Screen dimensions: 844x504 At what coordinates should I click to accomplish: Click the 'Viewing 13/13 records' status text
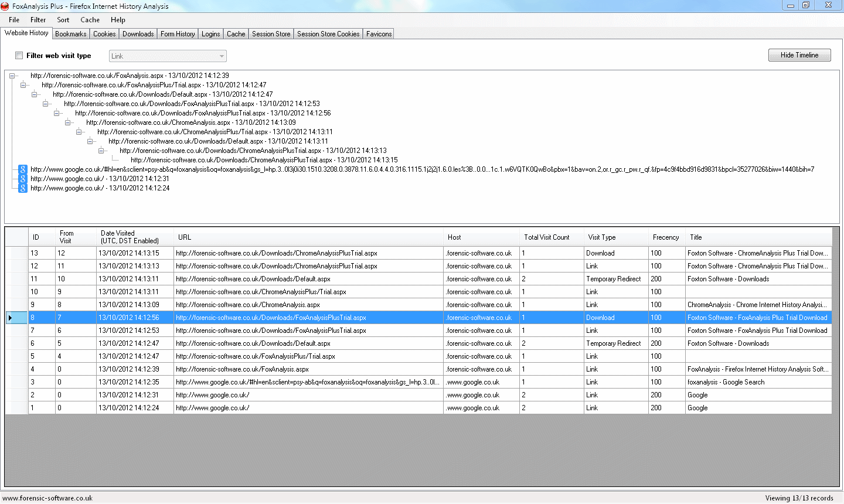click(799, 498)
